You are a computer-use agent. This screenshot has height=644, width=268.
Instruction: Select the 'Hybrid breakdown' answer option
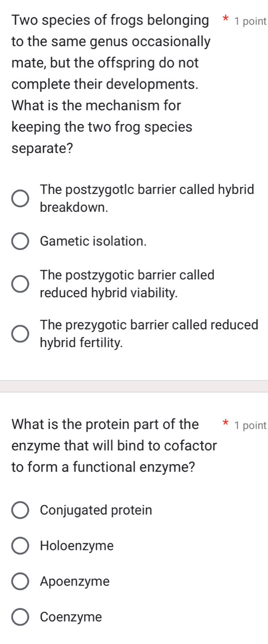[19, 198]
